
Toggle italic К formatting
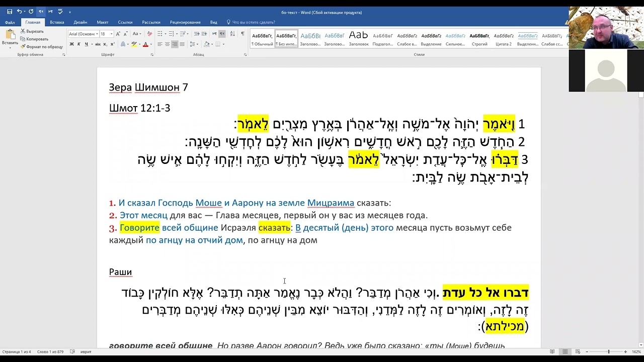pyautogui.click(x=79, y=44)
